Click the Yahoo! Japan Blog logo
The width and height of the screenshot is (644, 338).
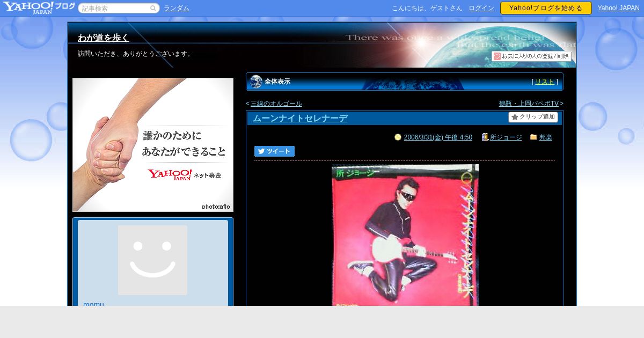point(39,8)
